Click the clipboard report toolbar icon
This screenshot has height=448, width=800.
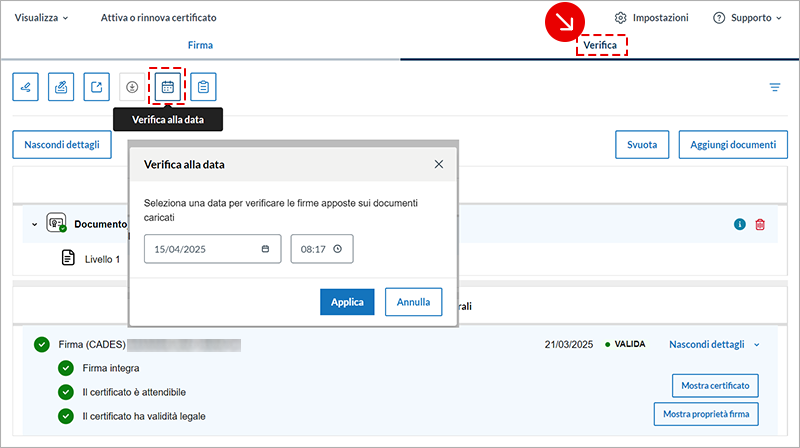[x=203, y=87]
